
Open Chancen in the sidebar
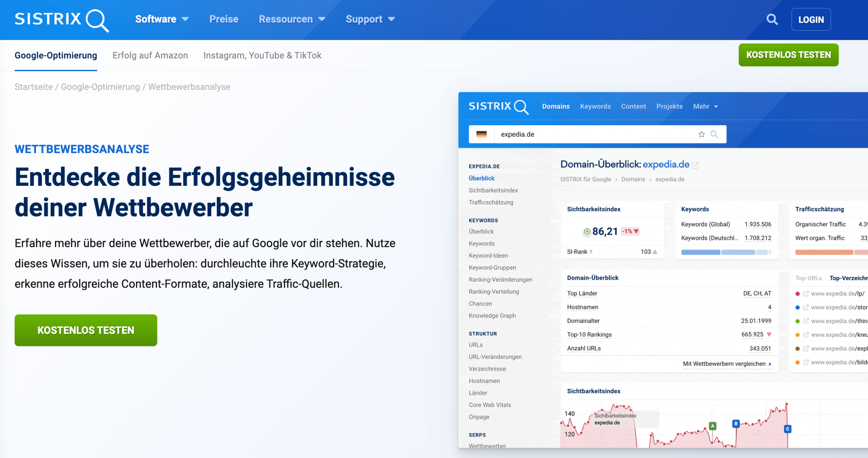coord(480,304)
